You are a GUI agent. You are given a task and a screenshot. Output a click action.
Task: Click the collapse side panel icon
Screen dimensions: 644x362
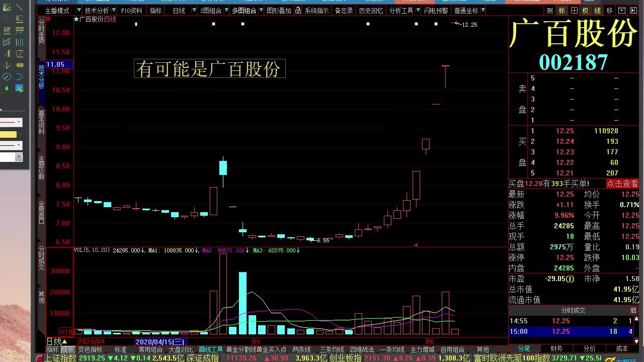coord(633,11)
